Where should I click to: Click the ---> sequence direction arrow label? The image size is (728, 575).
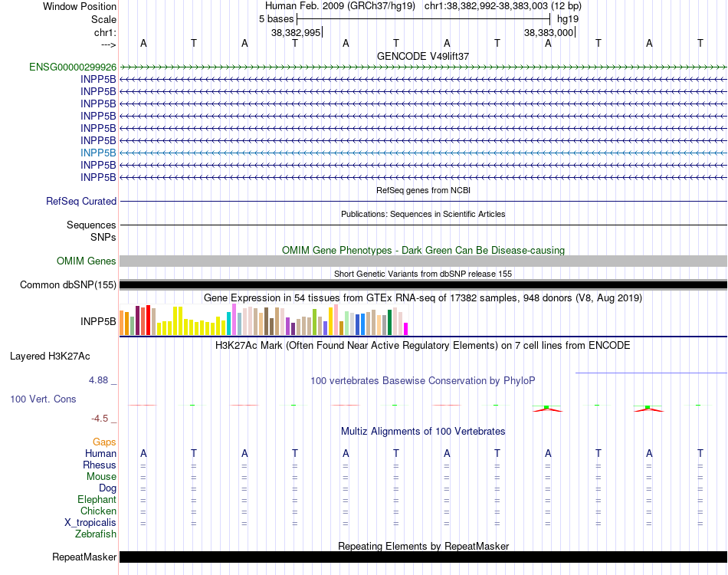pyautogui.click(x=108, y=44)
